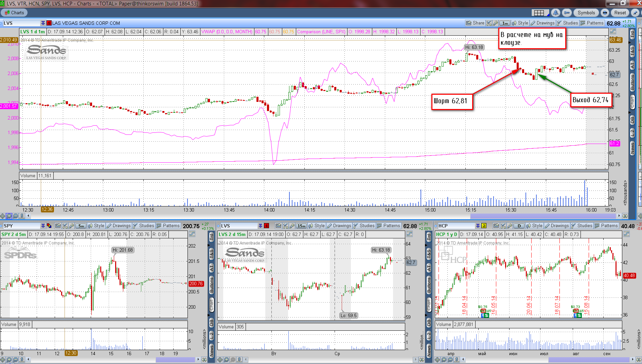The width and height of the screenshot is (642, 364).
Task: Open the 1m timeframe selector
Action: pos(505,23)
